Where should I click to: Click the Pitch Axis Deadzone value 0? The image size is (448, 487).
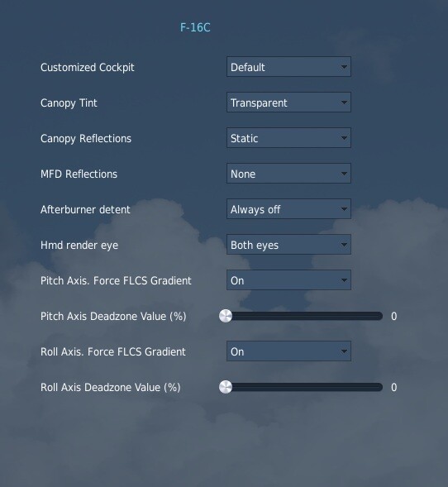point(394,316)
